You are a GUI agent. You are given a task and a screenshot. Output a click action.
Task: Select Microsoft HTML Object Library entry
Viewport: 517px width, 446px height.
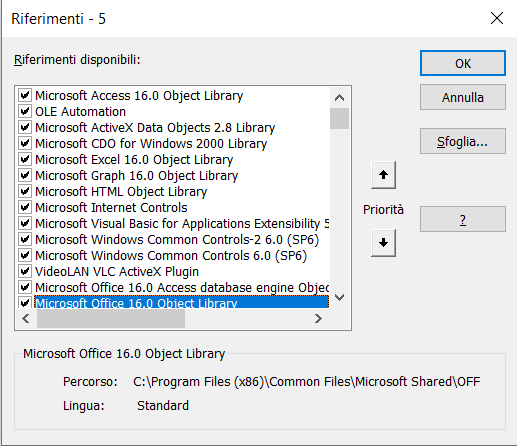tap(121, 192)
